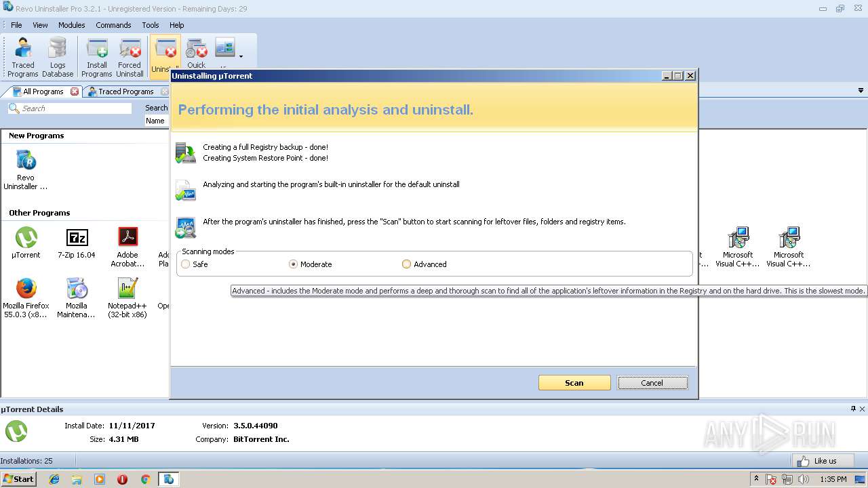Minimize the Uninstalling µTorrent dialog
This screenshot has height=488, width=868.
pyautogui.click(x=667, y=76)
